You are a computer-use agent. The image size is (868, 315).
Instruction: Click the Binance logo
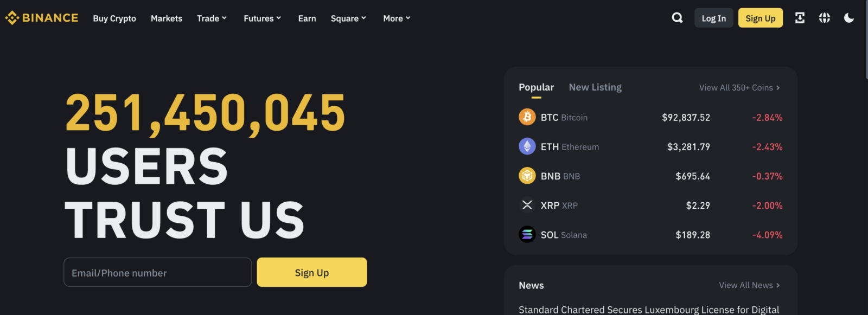(x=41, y=17)
